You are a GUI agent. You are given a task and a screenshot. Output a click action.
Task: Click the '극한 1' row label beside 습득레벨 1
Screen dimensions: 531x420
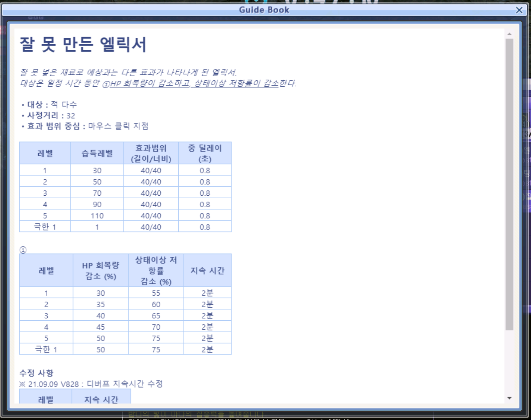click(45, 227)
